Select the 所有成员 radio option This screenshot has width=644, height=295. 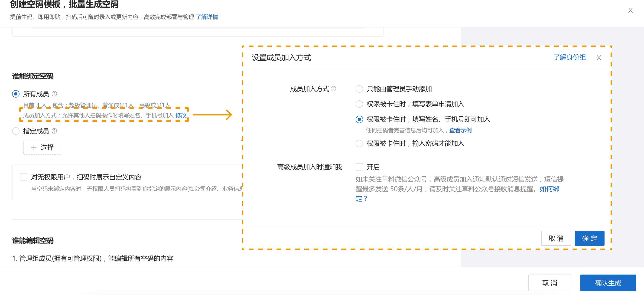[x=16, y=94]
